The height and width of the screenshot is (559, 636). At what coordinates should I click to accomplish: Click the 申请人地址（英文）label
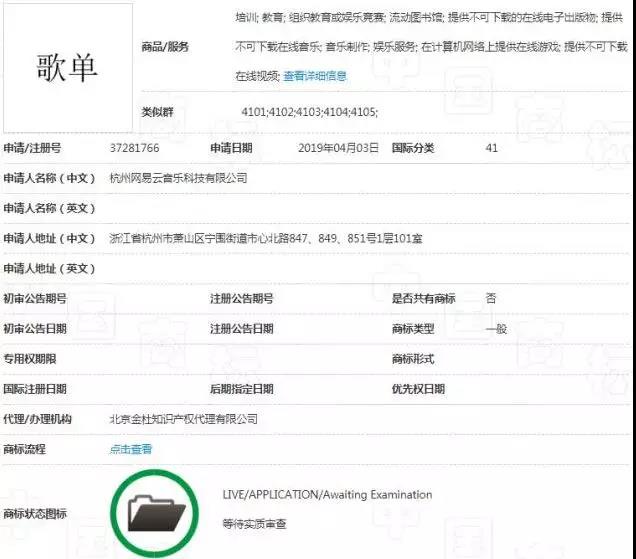[49, 268]
